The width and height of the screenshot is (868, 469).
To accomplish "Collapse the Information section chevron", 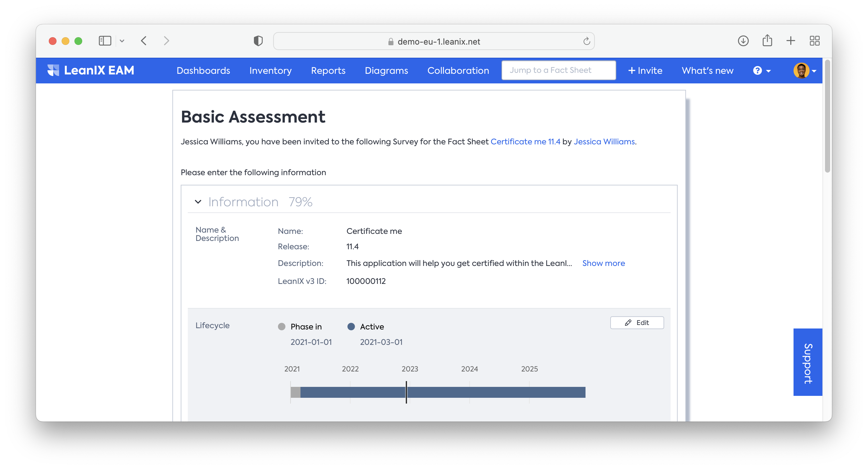I will [x=198, y=202].
